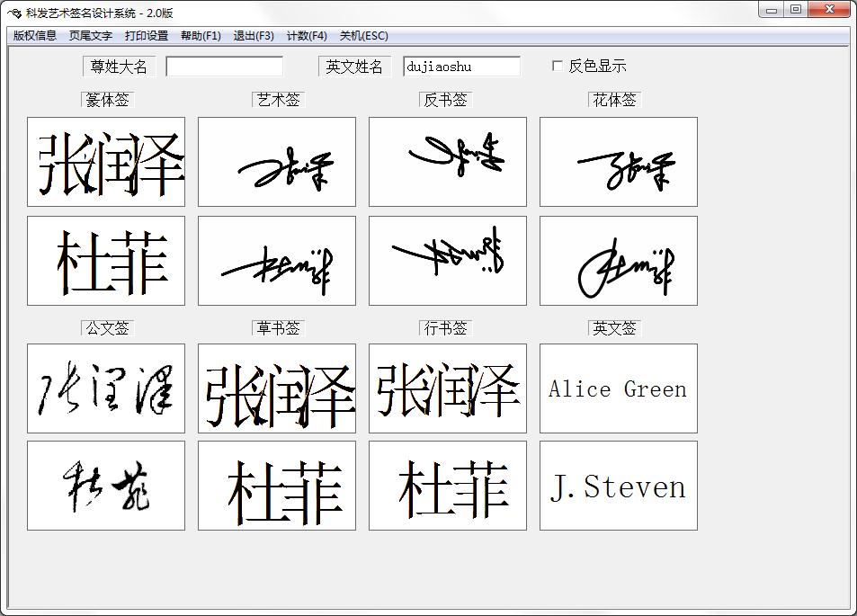Choose the J.Steven English signature thumbnail
Screen dimensions: 857x616
619,486
